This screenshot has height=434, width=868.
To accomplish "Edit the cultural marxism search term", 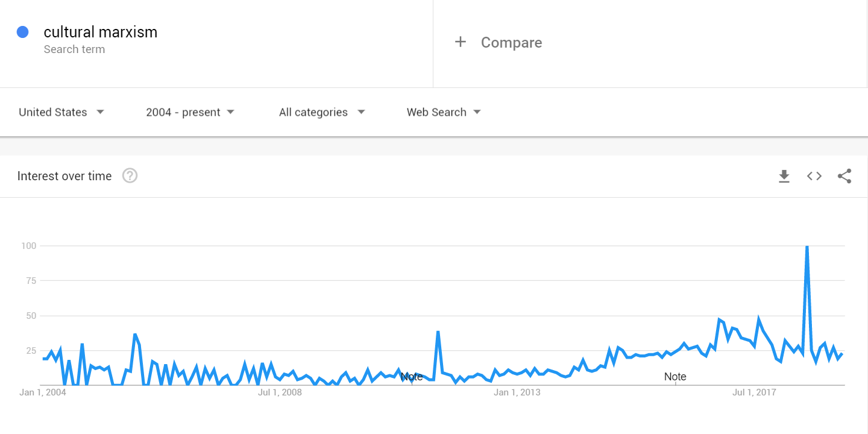I will coord(101,32).
